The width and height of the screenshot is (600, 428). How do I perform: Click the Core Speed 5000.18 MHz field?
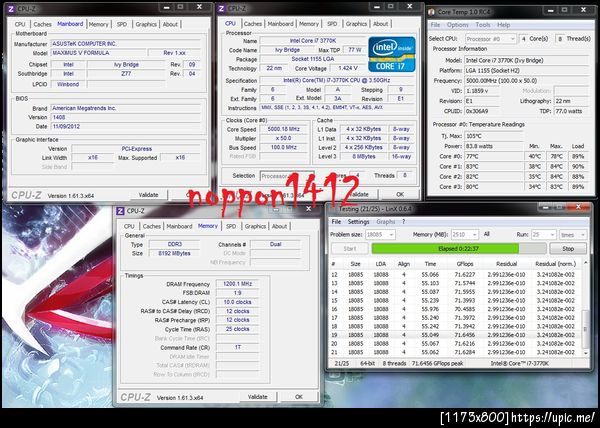tap(284, 129)
